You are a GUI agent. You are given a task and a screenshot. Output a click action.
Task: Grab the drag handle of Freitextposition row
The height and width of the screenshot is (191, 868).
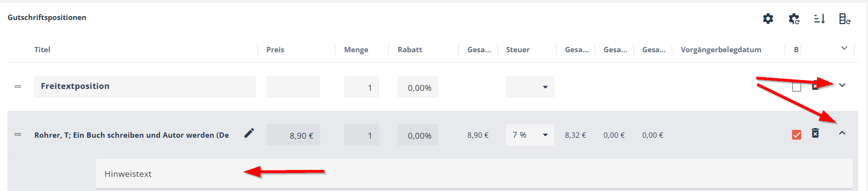pos(18,86)
